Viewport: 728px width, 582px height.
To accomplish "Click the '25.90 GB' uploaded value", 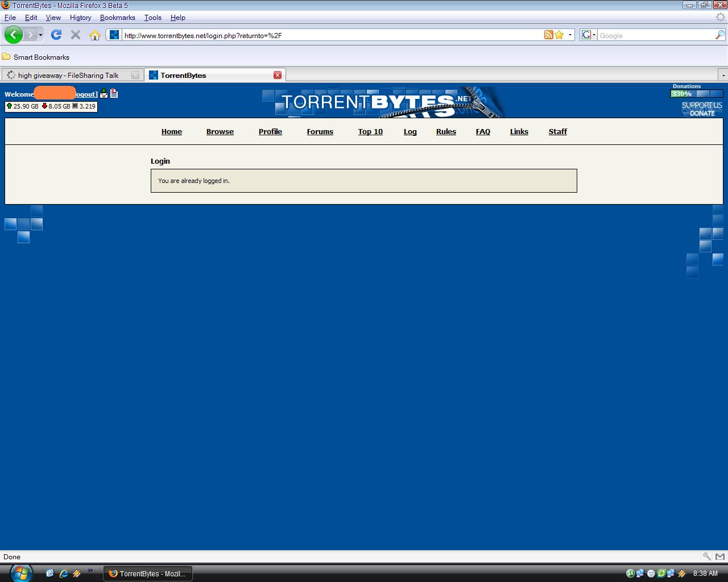I will click(x=26, y=106).
